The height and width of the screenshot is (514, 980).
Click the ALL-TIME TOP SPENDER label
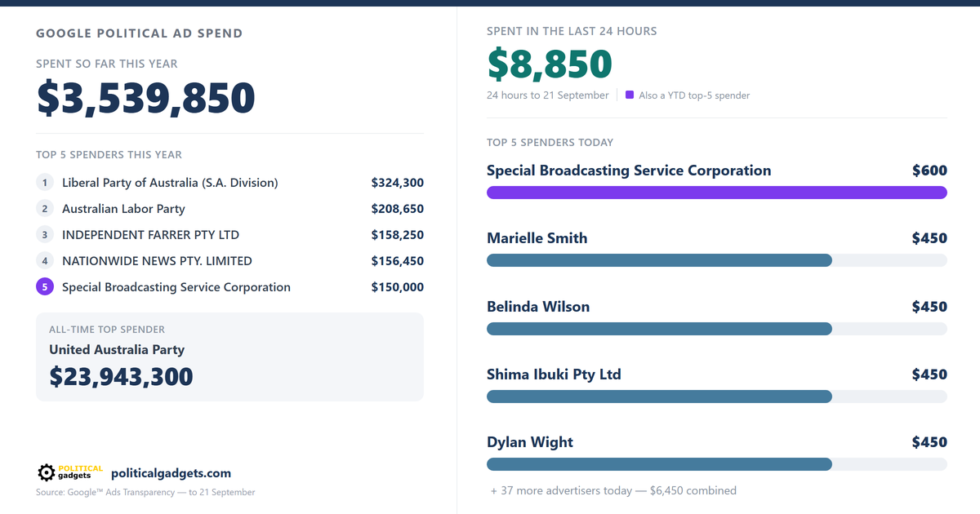[107, 330]
